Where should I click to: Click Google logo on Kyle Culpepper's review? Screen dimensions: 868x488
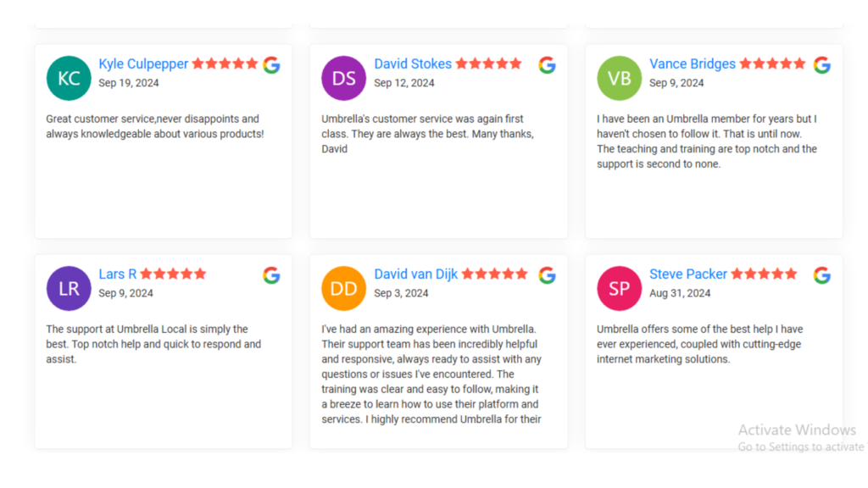271,64
